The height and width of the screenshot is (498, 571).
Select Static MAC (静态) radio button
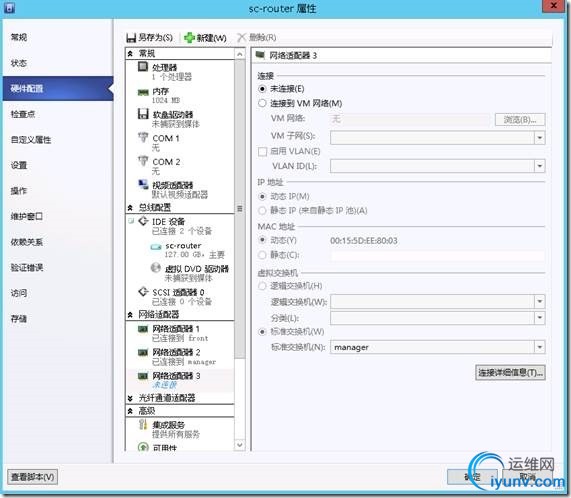click(x=262, y=255)
